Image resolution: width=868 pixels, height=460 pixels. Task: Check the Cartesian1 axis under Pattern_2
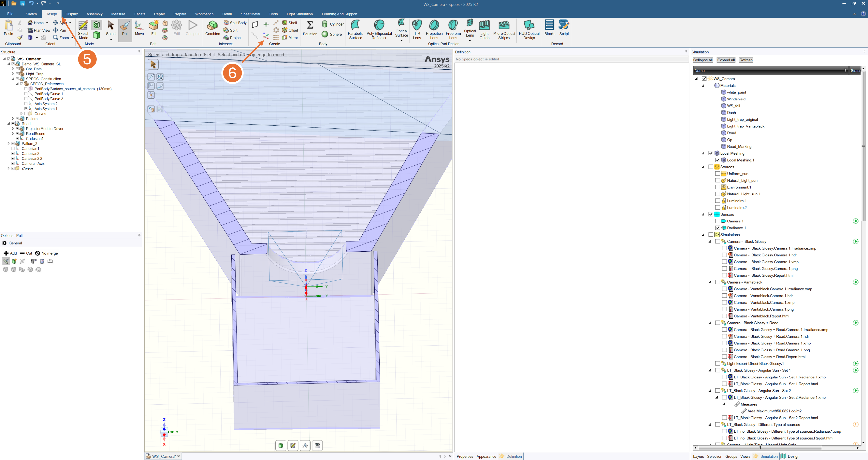13,148
